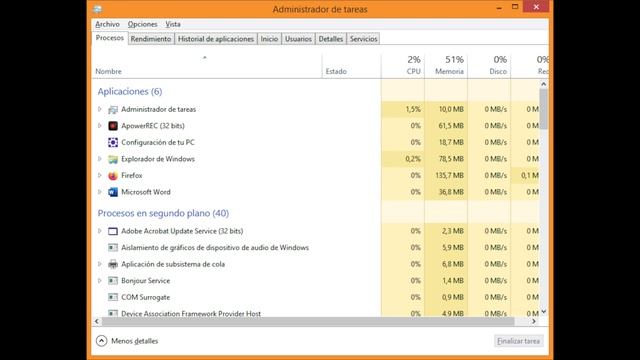The height and width of the screenshot is (360, 640).
Task: Click the 1,5% CPU value
Action: point(413,109)
